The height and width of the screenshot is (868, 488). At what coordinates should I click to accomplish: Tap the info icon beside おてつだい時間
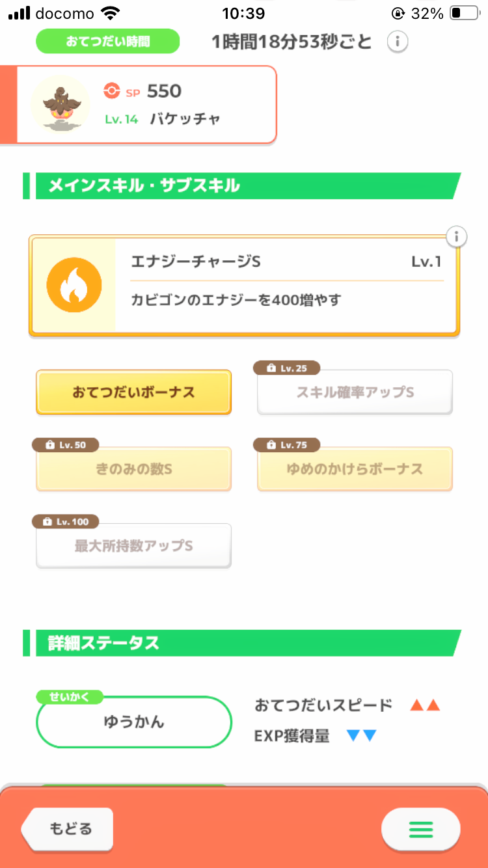tap(398, 42)
